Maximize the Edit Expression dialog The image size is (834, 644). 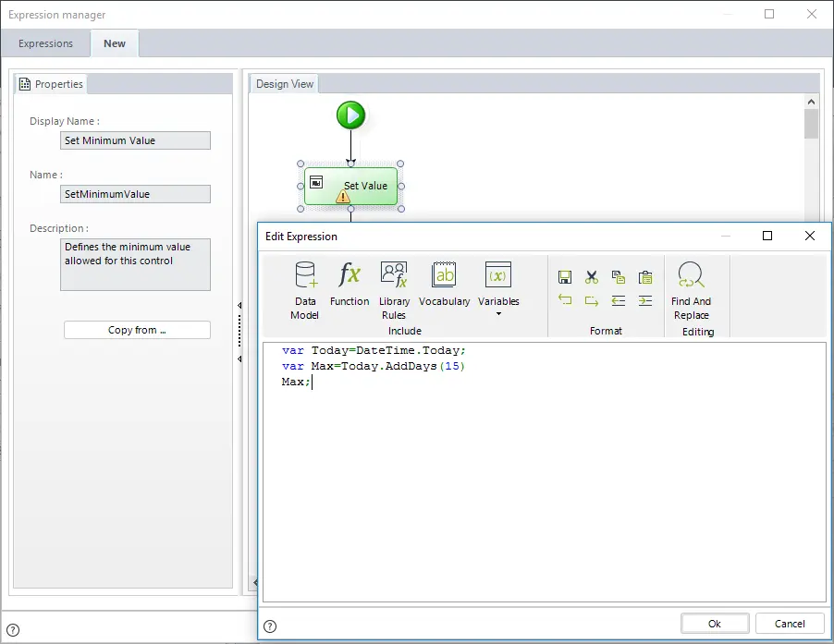(767, 236)
